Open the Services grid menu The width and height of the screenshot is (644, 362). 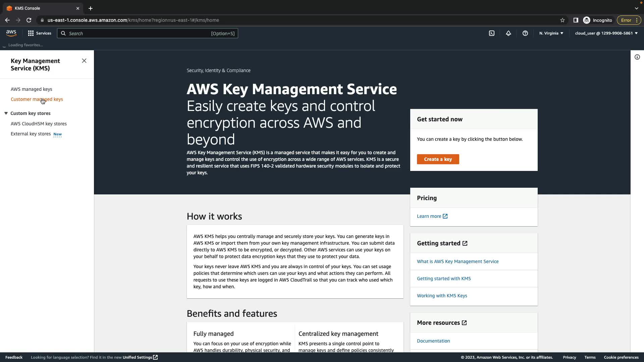point(40,33)
